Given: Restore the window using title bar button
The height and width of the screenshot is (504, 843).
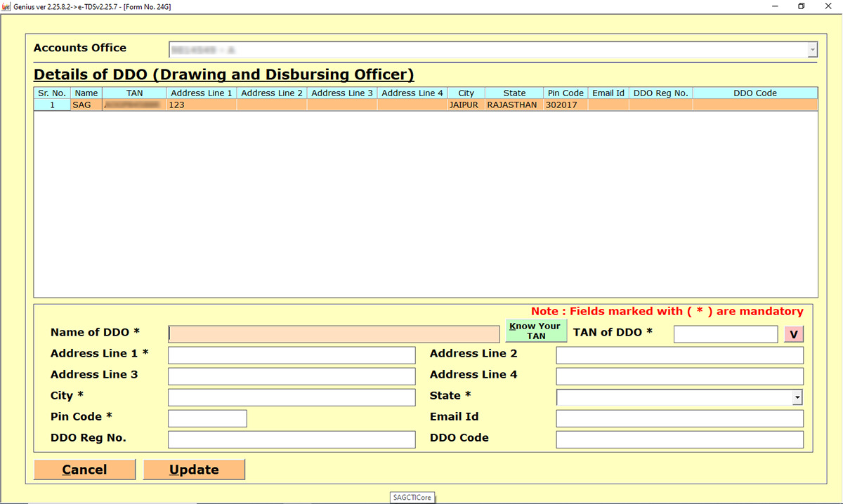Looking at the screenshot, I should [801, 6].
